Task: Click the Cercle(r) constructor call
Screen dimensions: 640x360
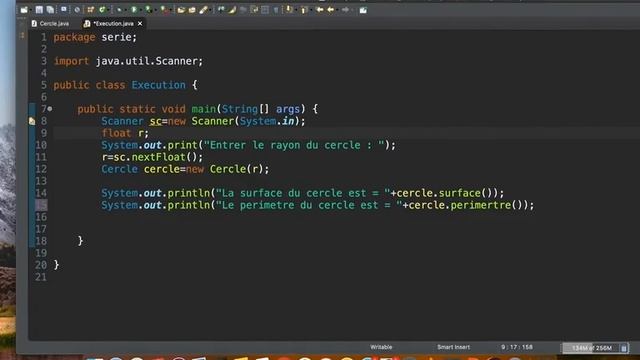Action: point(236,169)
